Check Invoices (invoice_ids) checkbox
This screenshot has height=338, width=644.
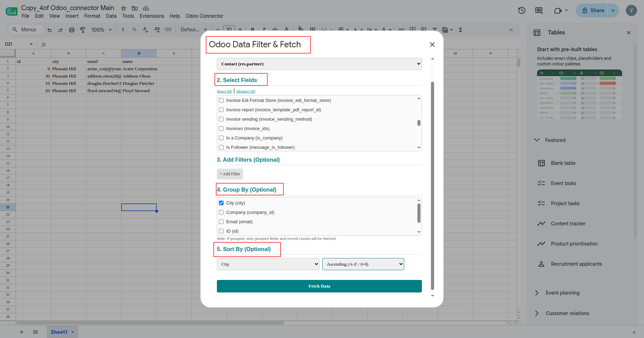(221, 129)
